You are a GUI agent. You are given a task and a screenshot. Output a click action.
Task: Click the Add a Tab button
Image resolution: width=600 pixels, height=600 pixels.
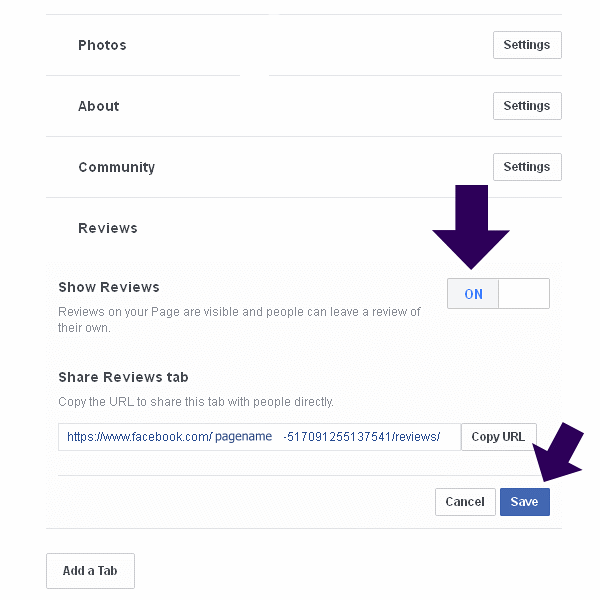click(x=90, y=571)
